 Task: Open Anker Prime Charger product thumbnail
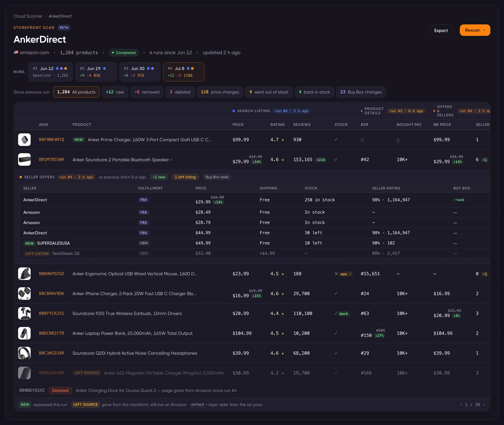(24, 140)
